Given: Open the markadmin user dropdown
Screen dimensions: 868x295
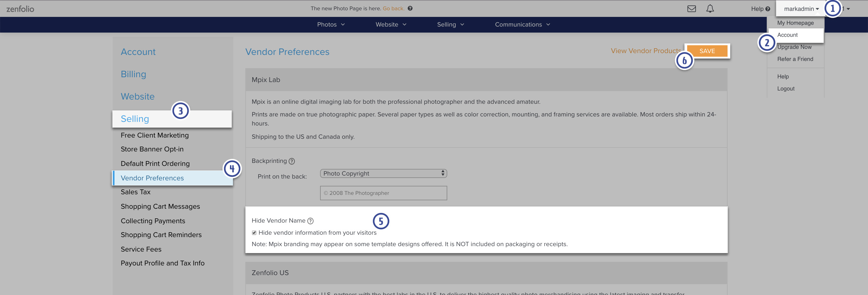Looking at the screenshot, I should pos(801,9).
